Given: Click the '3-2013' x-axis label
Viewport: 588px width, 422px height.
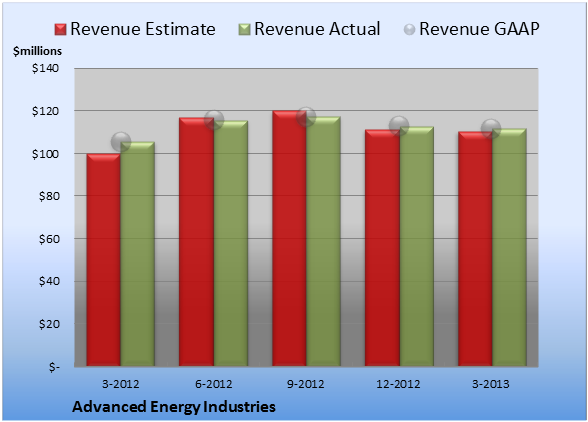Looking at the screenshot, I should tap(491, 384).
